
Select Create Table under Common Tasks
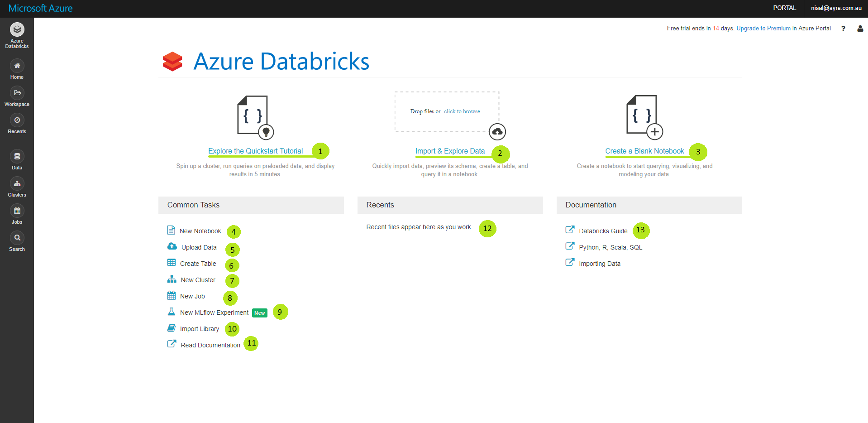pos(198,264)
